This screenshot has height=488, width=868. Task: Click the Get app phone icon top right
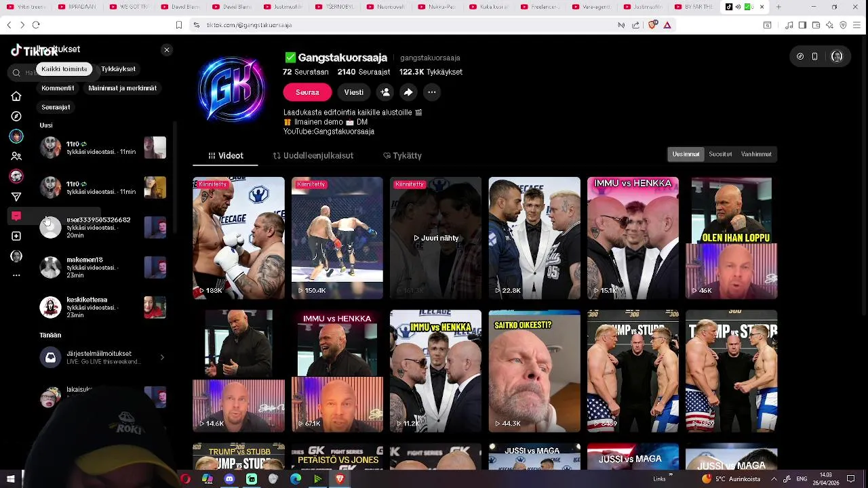click(815, 56)
